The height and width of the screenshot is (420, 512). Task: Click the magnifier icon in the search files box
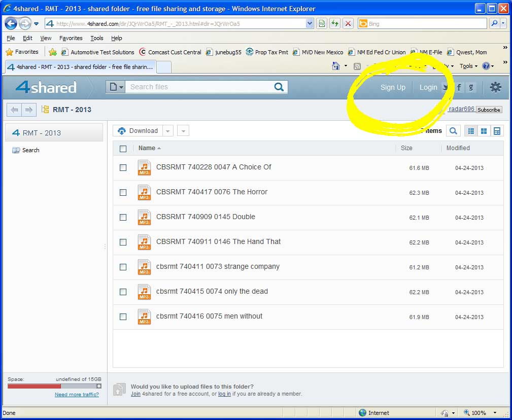click(x=279, y=87)
